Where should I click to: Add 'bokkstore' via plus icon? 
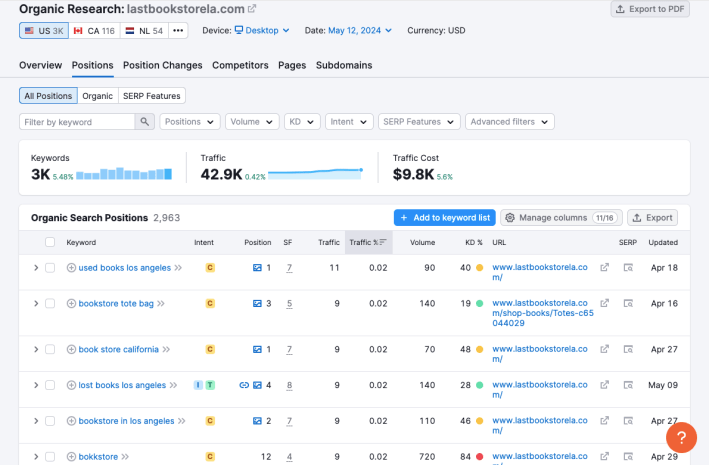[x=71, y=456]
